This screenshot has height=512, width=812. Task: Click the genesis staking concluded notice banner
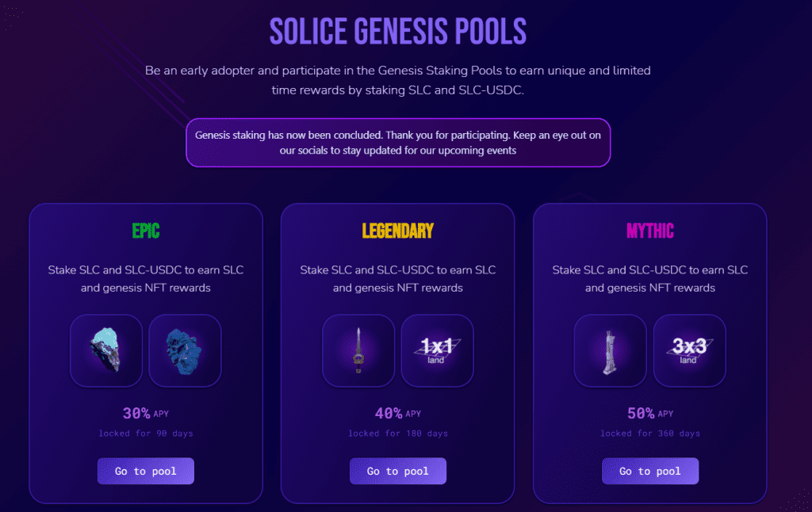(398, 143)
